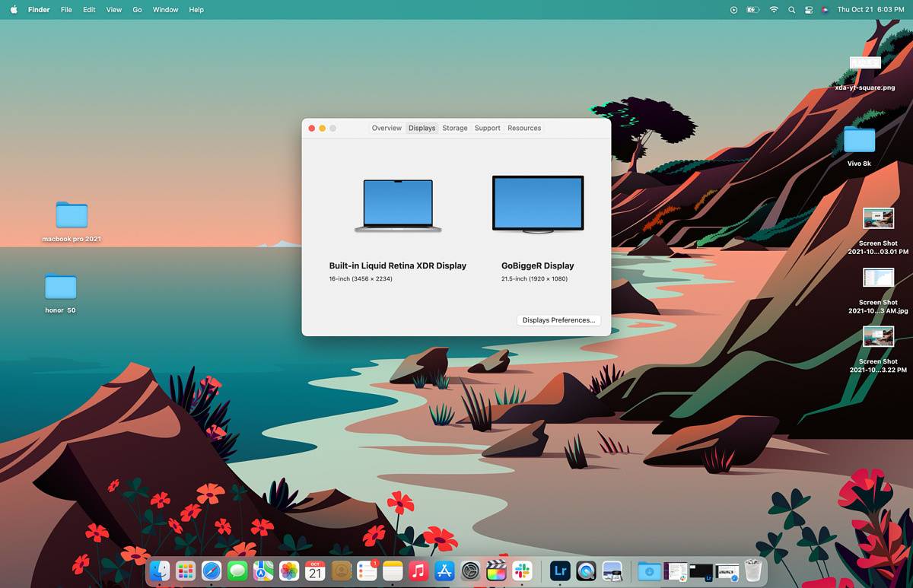Switch to the Storage tab
This screenshot has height=588, width=913.
click(455, 128)
